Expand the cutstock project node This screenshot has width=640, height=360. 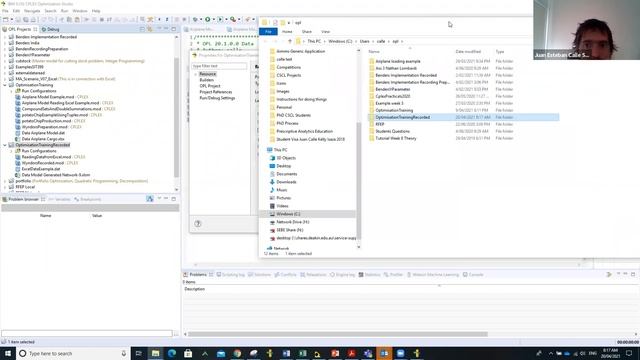(x=5, y=61)
